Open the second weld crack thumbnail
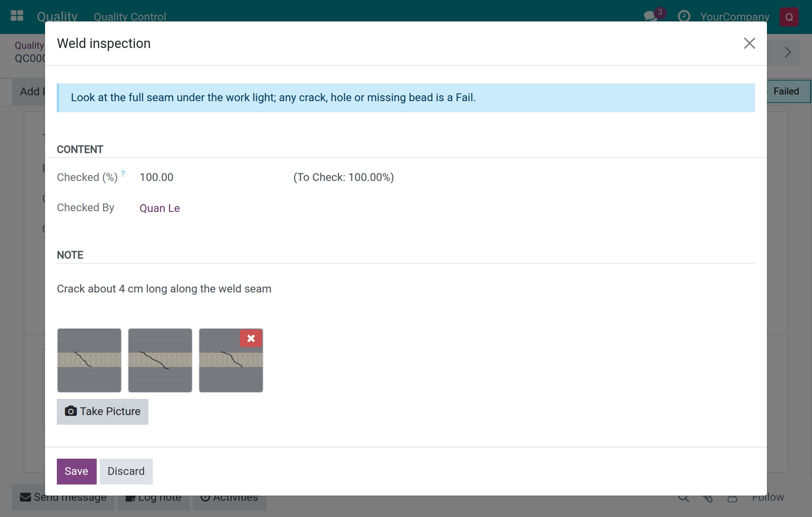The image size is (812, 517). 160,360
